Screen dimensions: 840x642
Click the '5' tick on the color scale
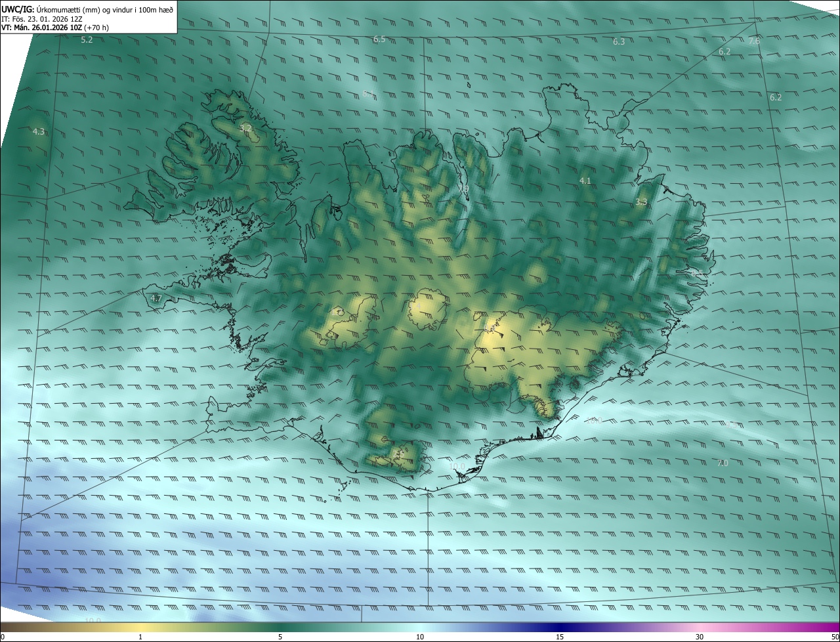click(280, 637)
